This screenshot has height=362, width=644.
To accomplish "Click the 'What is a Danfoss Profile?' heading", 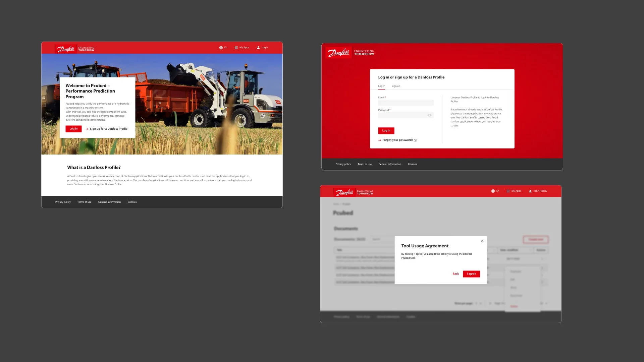I will pos(94,168).
